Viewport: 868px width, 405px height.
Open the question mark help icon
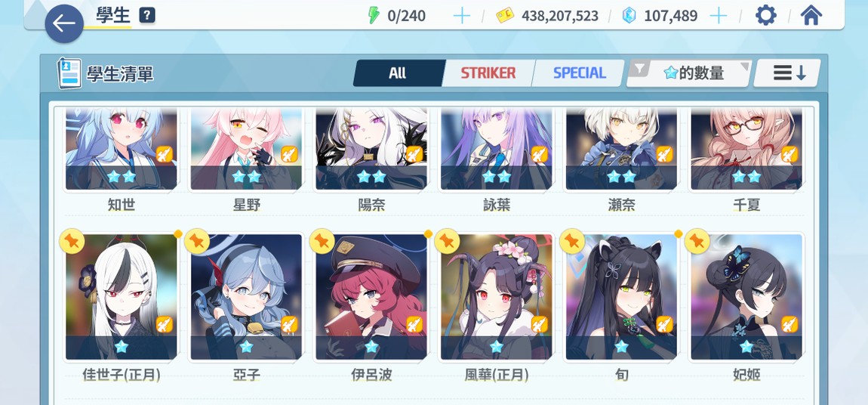coord(146,16)
